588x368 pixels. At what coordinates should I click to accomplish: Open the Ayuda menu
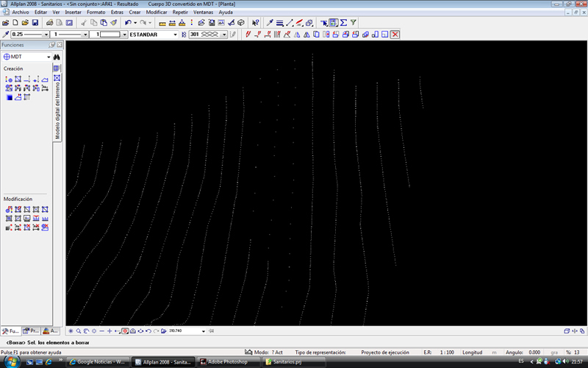226,13
